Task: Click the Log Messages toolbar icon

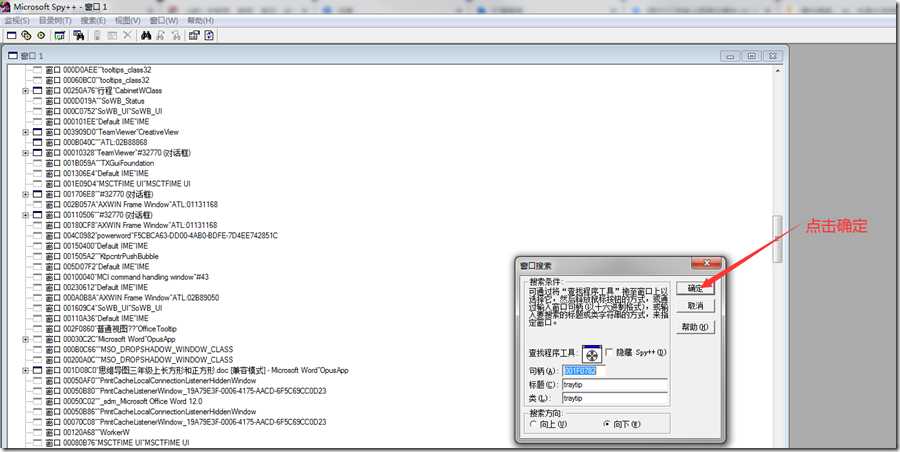Action: (60, 36)
